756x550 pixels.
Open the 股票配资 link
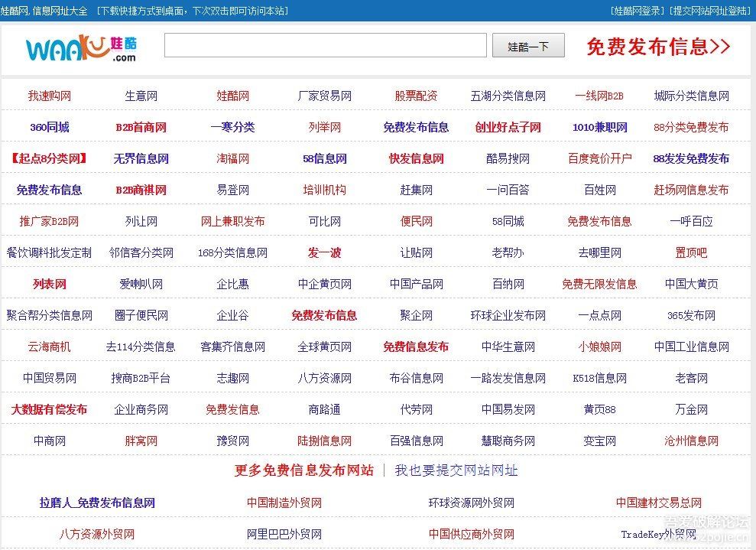[416, 96]
